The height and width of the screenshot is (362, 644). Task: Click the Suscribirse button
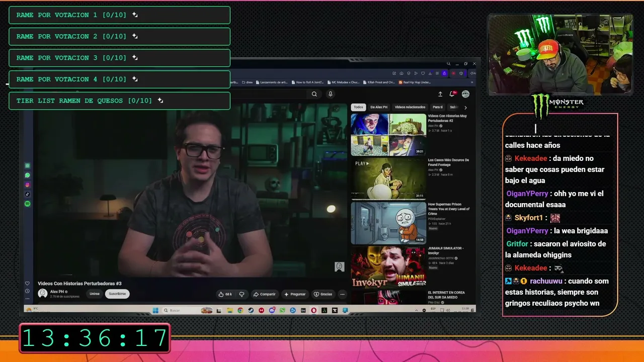point(117,294)
